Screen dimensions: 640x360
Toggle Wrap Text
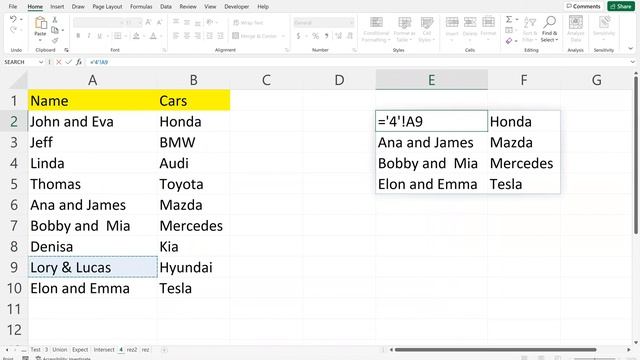[248, 22]
